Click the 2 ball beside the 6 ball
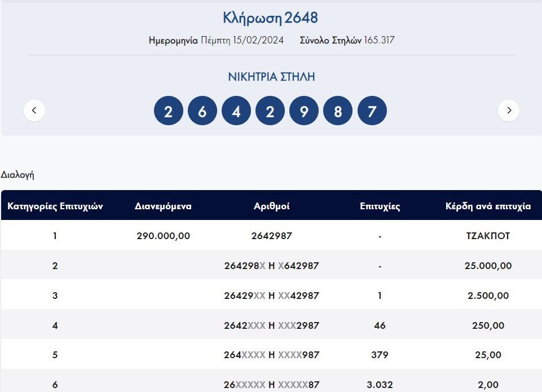 pos(168,111)
